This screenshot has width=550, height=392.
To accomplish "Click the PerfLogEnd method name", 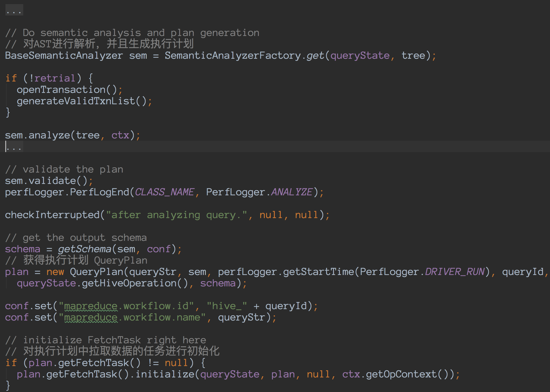I will pos(99,192).
